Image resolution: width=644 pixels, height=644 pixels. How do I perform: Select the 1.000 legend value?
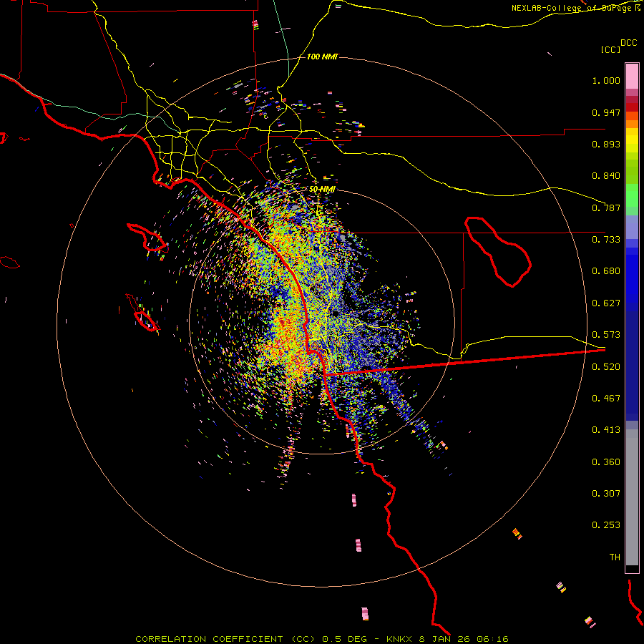[606, 80]
